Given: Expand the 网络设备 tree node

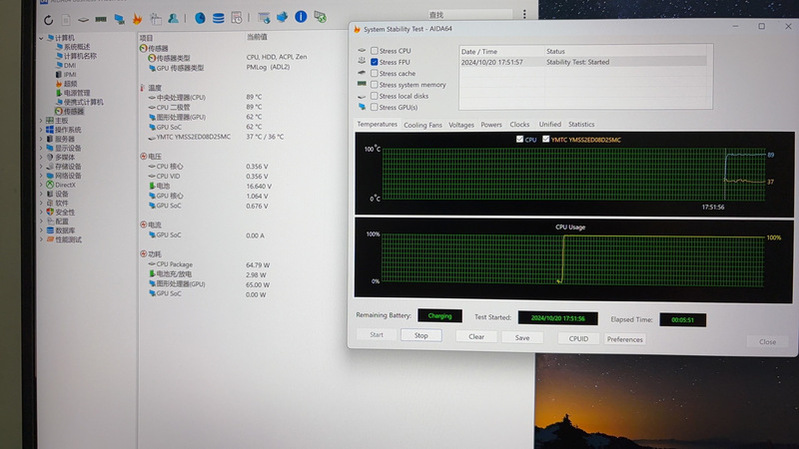Looking at the screenshot, I should point(41,176).
